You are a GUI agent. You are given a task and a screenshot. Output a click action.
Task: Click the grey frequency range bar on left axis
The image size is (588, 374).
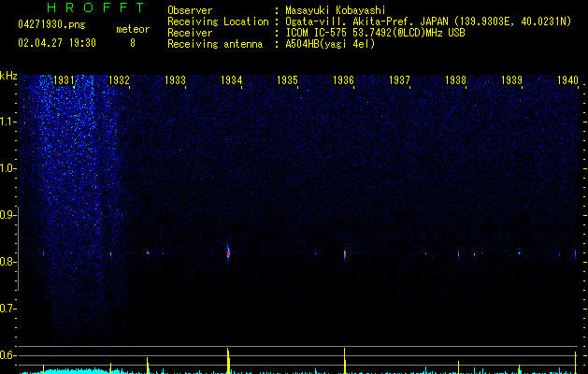(x=18, y=248)
